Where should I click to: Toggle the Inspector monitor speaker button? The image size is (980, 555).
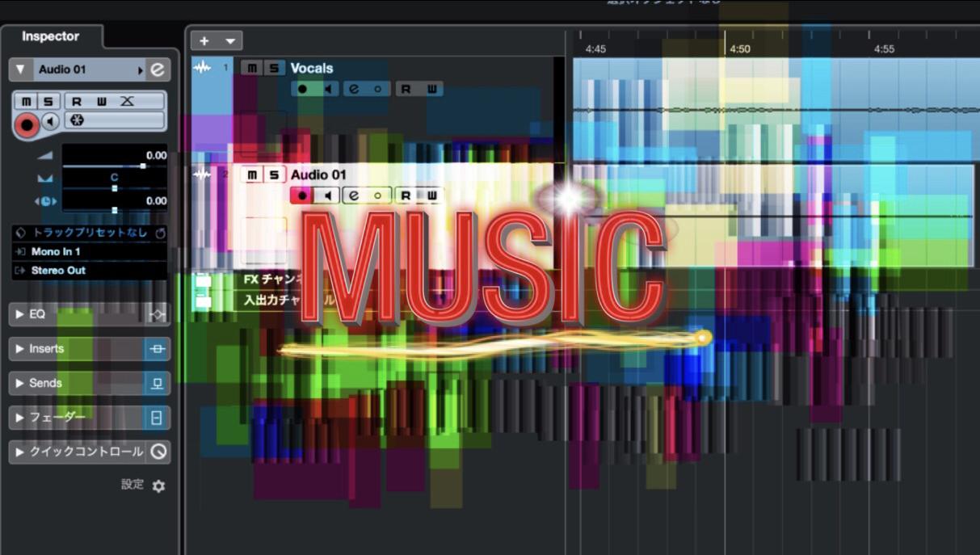(51, 122)
